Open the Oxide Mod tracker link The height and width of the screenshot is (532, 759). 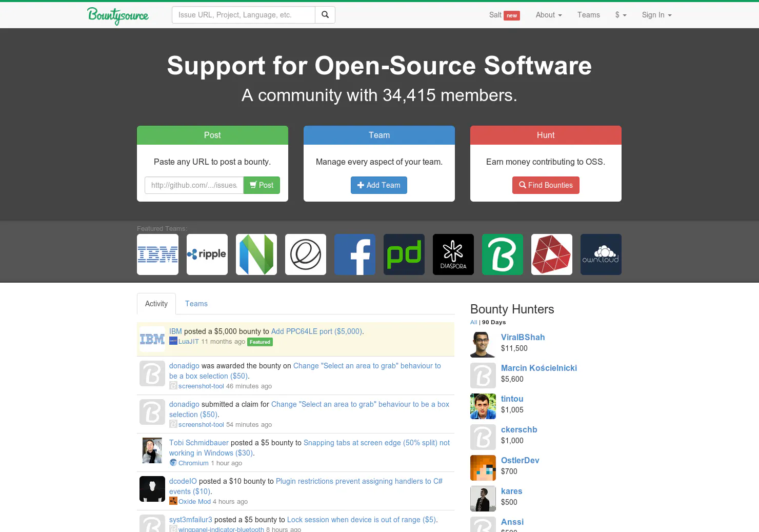(194, 501)
